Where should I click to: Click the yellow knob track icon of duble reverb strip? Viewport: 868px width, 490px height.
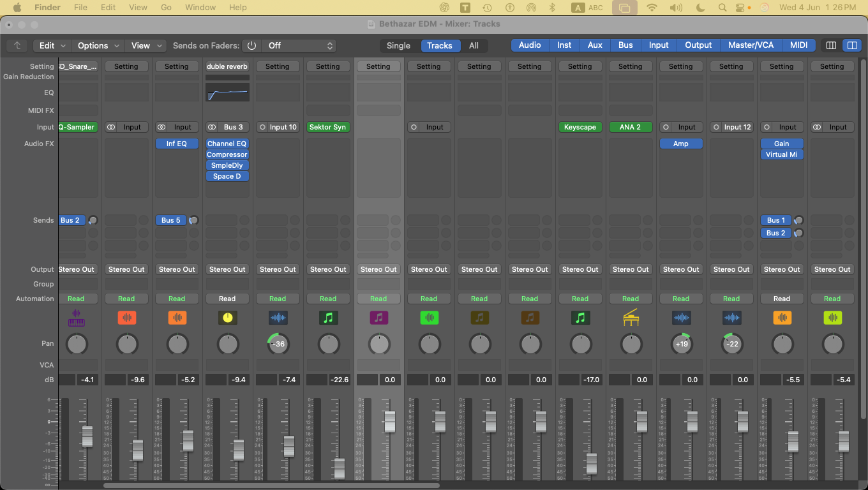click(x=227, y=317)
